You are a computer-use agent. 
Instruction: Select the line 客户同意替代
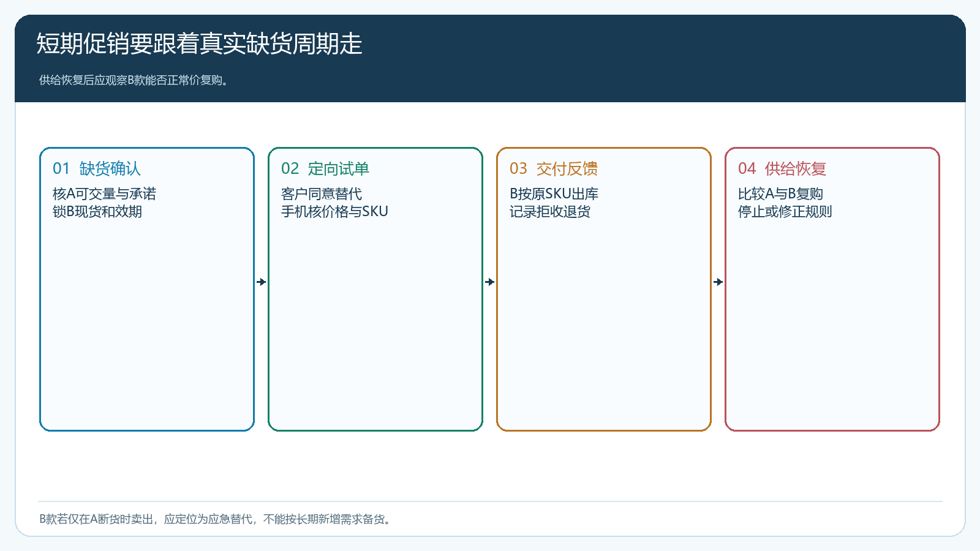pyautogui.click(x=322, y=193)
